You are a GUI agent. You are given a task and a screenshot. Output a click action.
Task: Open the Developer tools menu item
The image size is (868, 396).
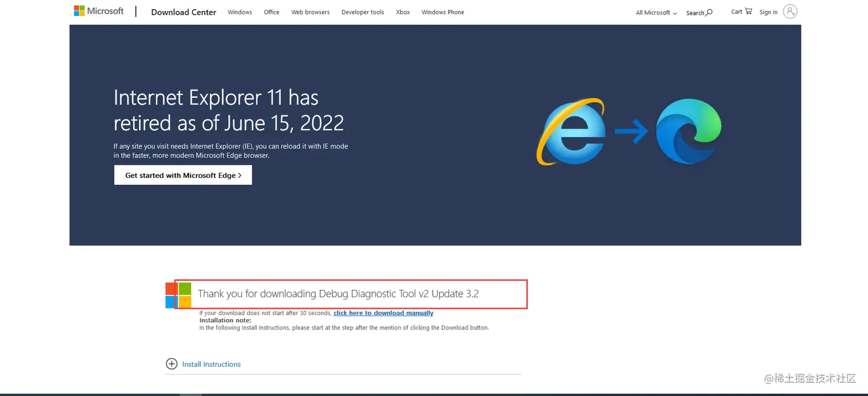362,12
